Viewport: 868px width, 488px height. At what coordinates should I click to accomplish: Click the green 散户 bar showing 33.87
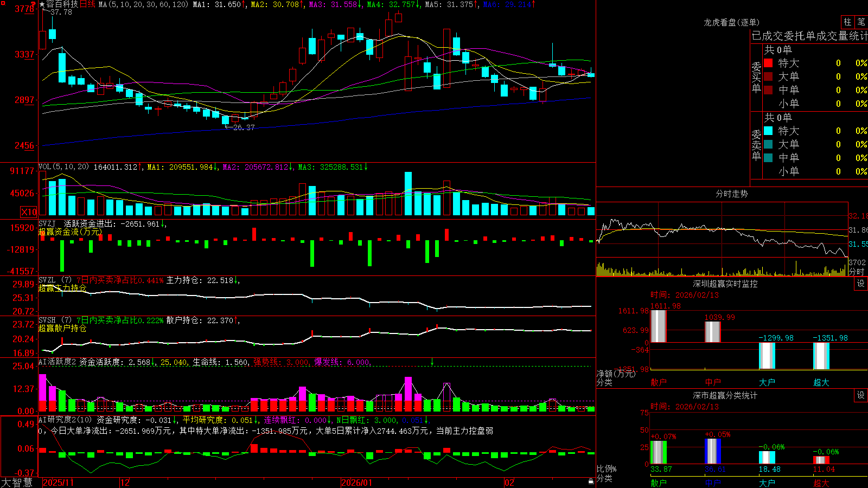[659, 452]
